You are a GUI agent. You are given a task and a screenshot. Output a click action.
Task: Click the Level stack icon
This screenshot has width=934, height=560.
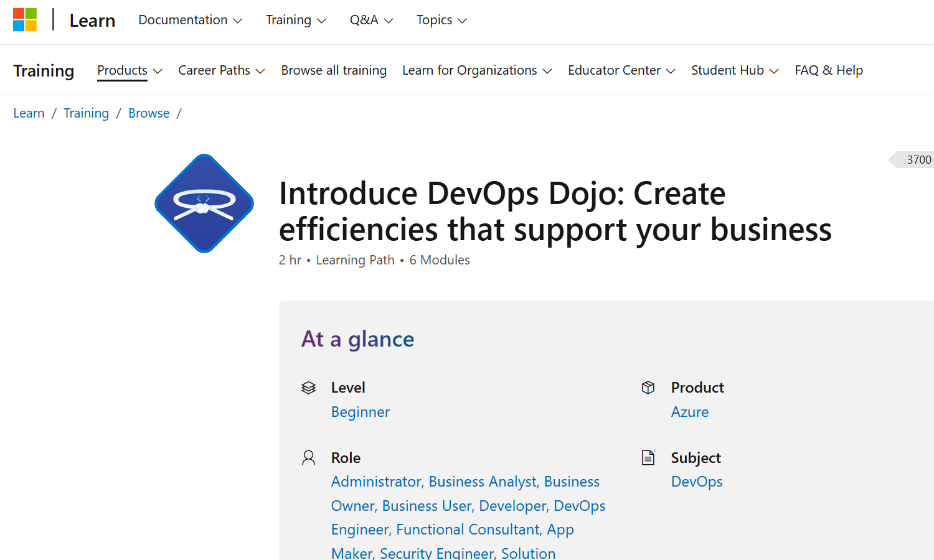309,388
